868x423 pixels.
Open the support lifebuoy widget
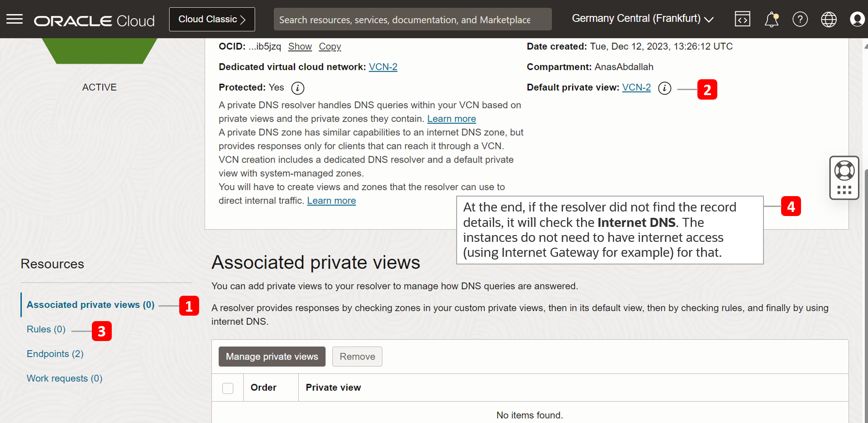pos(844,171)
